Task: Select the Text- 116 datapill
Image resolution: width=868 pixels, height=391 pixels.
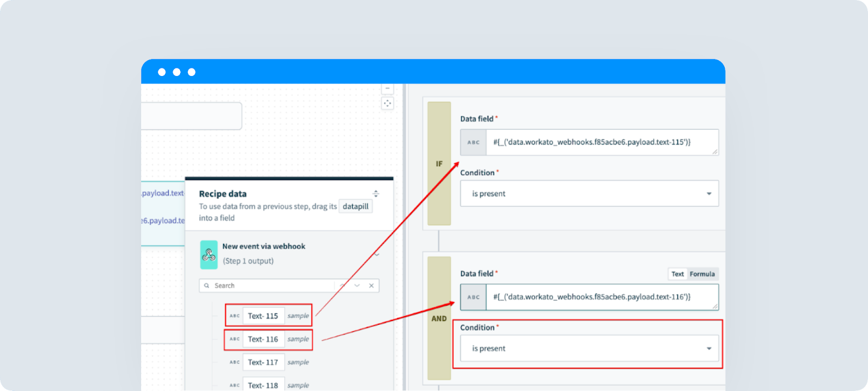Action: coord(263,339)
